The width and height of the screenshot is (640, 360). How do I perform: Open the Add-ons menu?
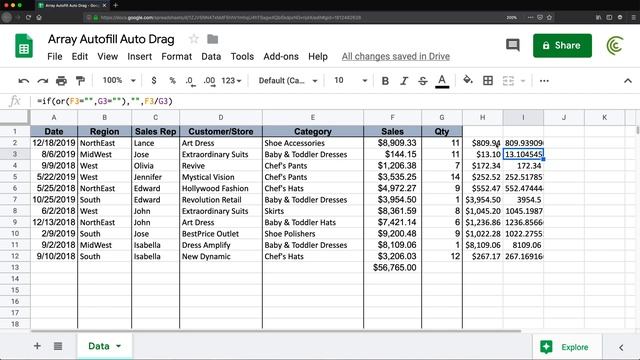pos(281,56)
